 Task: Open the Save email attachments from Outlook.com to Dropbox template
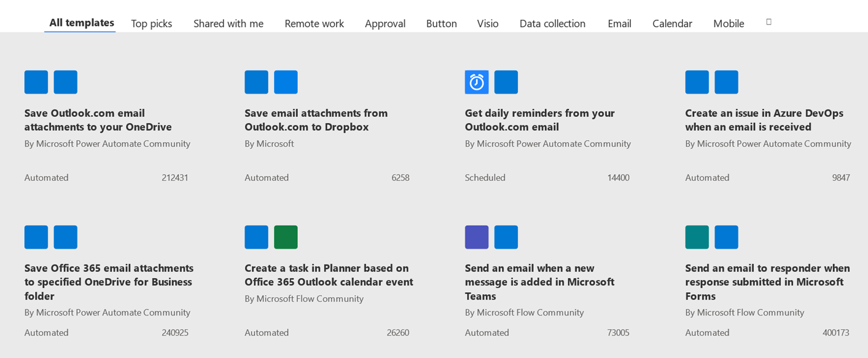pos(316,120)
